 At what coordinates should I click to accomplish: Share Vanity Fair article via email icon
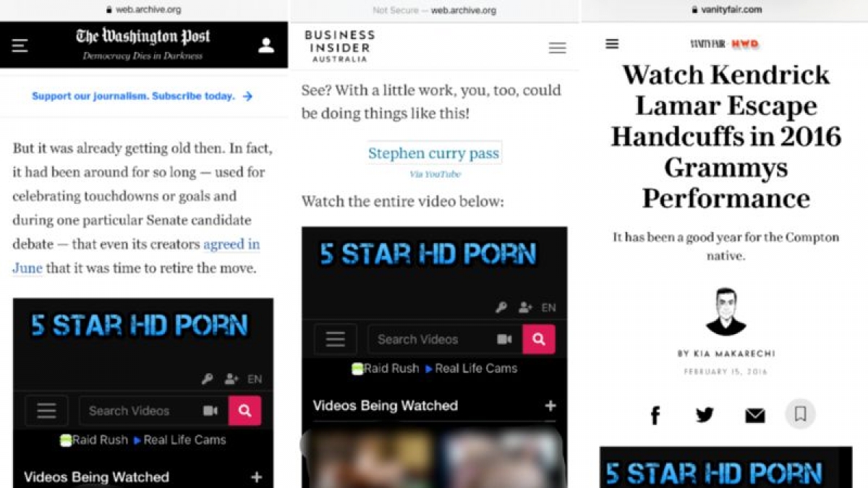[754, 415]
